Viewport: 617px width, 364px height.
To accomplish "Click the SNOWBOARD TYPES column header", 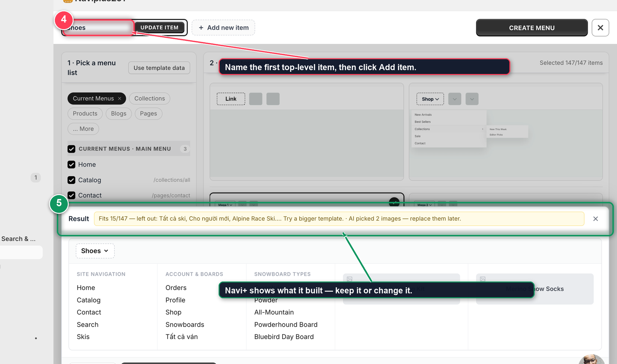I will (283, 274).
